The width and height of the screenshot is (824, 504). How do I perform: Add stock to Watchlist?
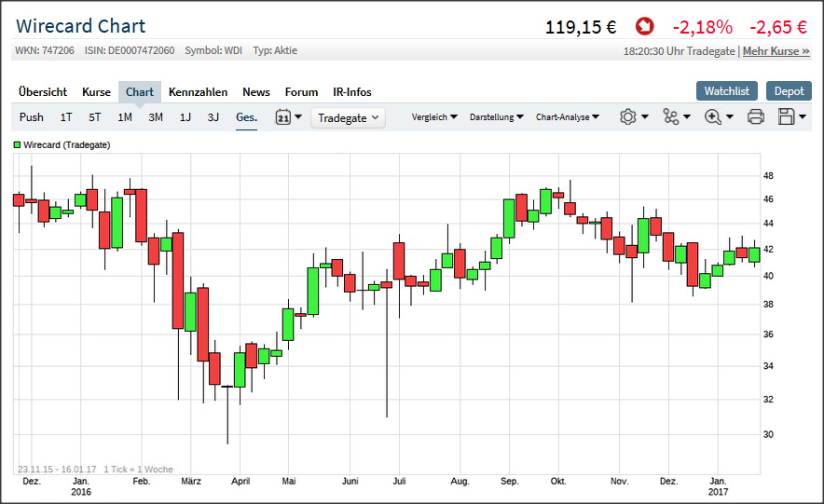pos(727,90)
